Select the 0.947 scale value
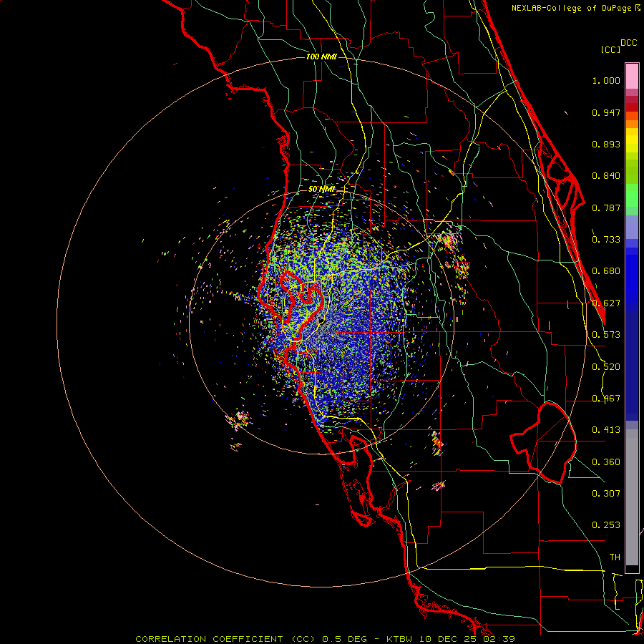The height and width of the screenshot is (644, 644). coord(606,112)
